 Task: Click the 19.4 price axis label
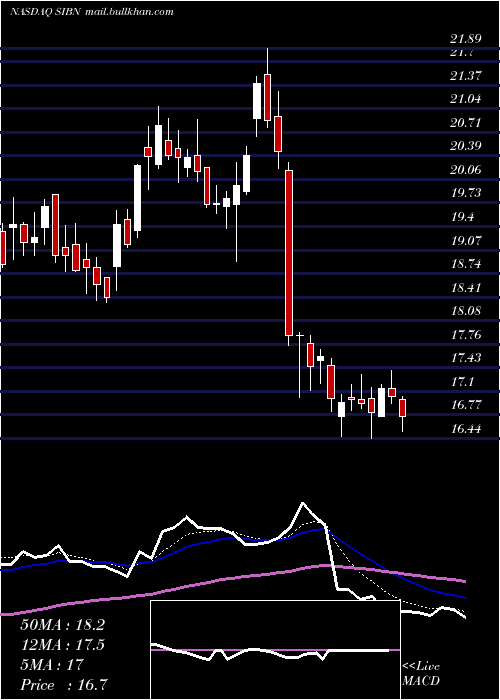(462, 217)
